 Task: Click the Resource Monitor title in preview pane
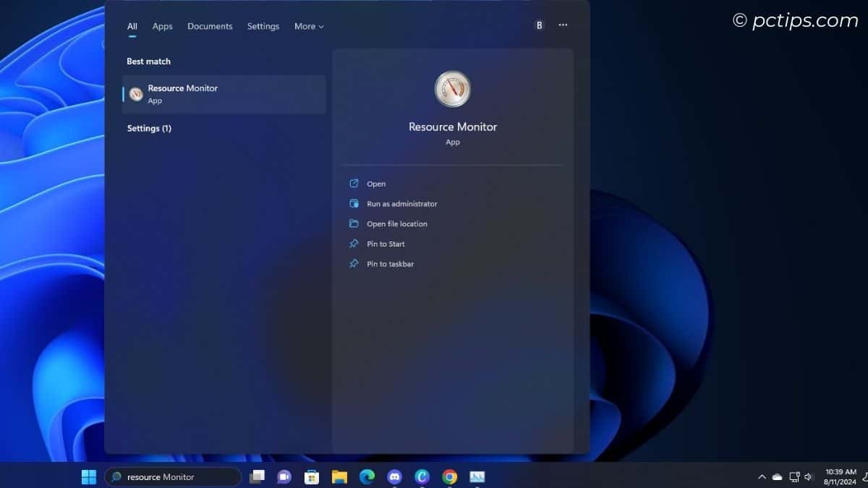tap(453, 127)
